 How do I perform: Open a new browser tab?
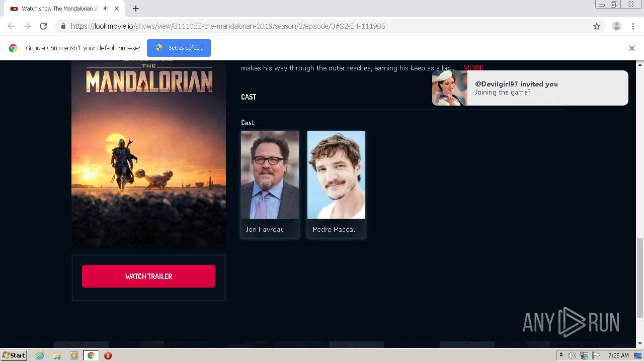click(x=136, y=9)
